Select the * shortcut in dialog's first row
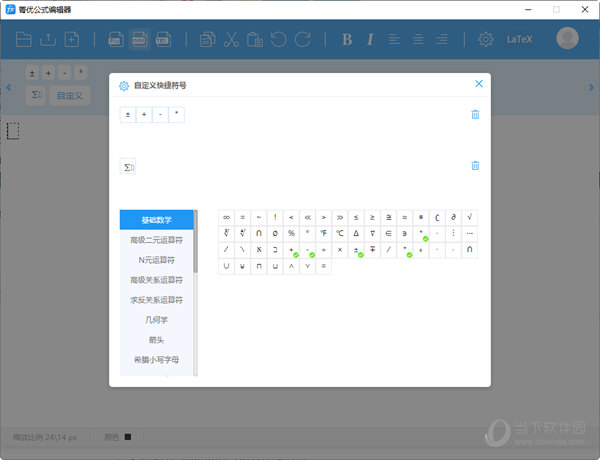Screen dimensions: 600x460 [176, 115]
